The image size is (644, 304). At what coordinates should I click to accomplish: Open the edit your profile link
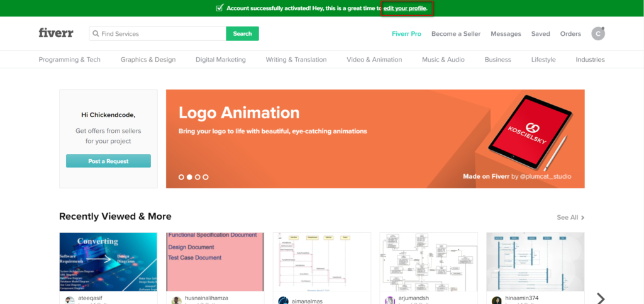(405, 8)
